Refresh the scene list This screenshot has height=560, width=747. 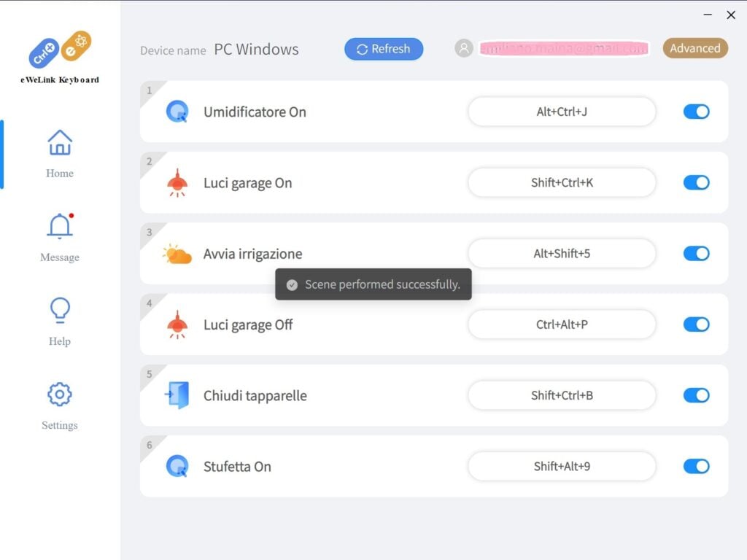[x=384, y=49]
